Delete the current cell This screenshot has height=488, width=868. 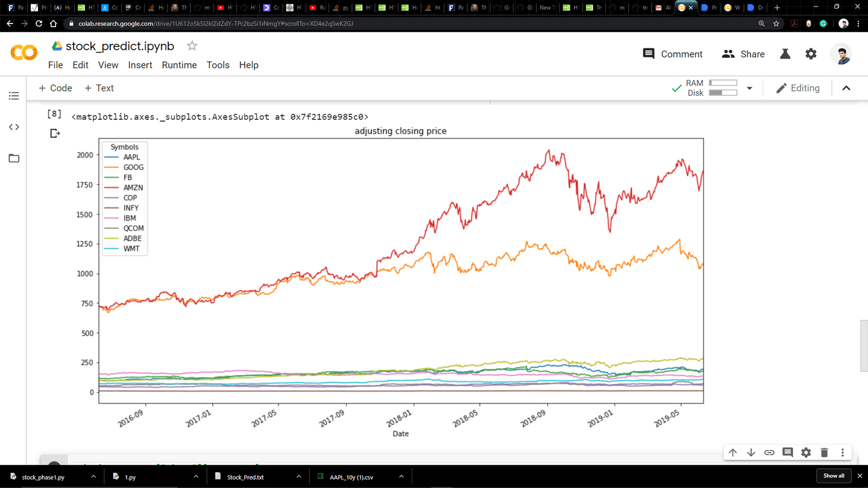pos(825,452)
